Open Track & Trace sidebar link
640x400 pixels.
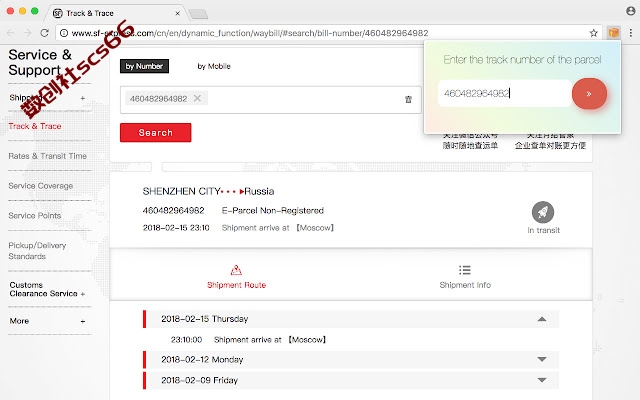point(35,126)
